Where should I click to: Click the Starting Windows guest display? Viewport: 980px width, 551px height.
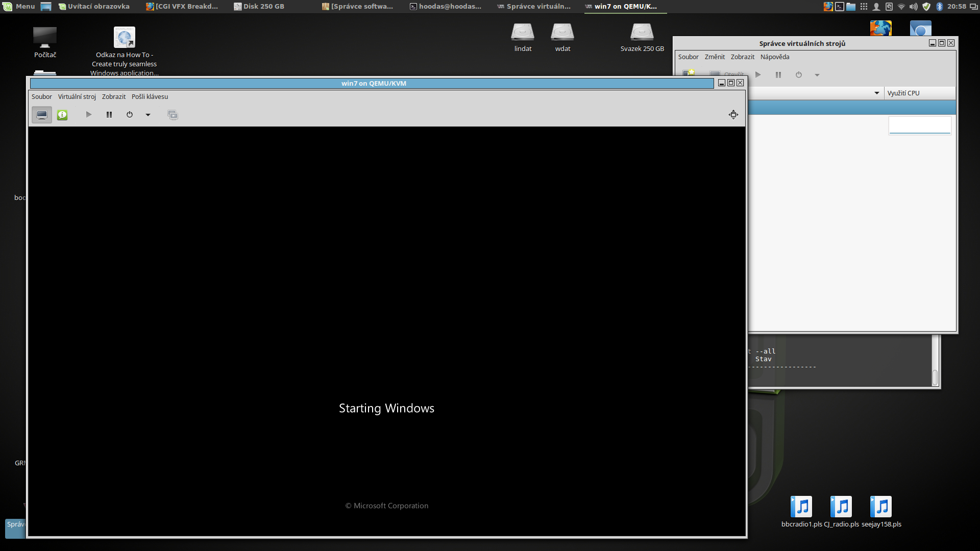click(x=387, y=332)
